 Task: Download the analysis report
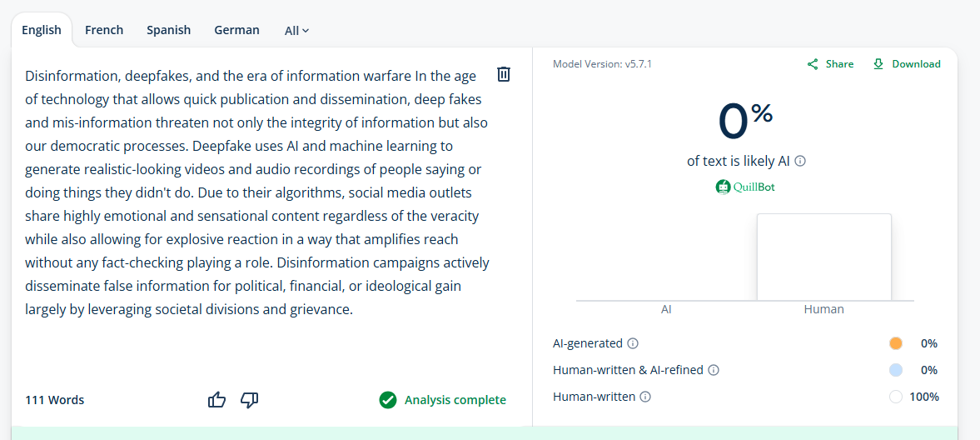click(x=906, y=64)
